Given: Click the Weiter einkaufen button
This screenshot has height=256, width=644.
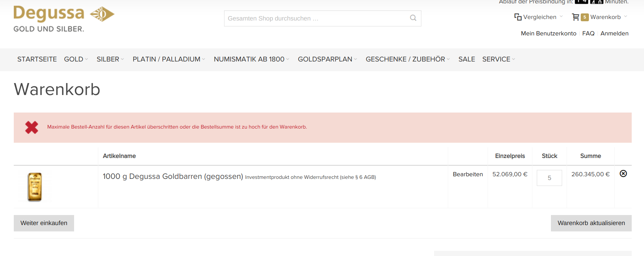Looking at the screenshot, I should click(x=44, y=223).
